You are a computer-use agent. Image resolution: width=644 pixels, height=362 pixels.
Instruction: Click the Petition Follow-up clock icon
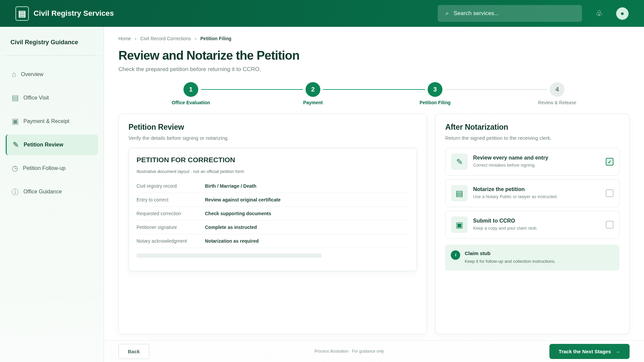point(15,168)
